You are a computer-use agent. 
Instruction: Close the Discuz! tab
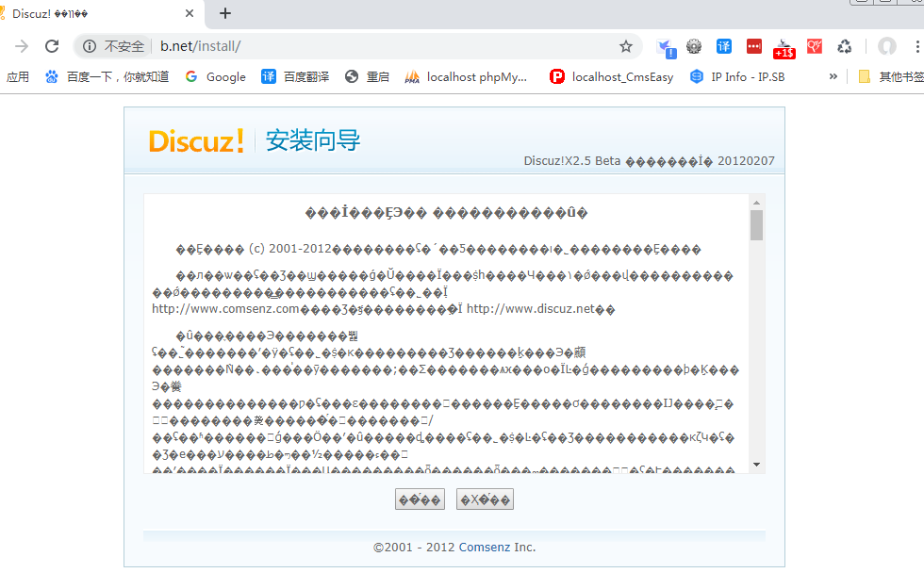coord(190,13)
